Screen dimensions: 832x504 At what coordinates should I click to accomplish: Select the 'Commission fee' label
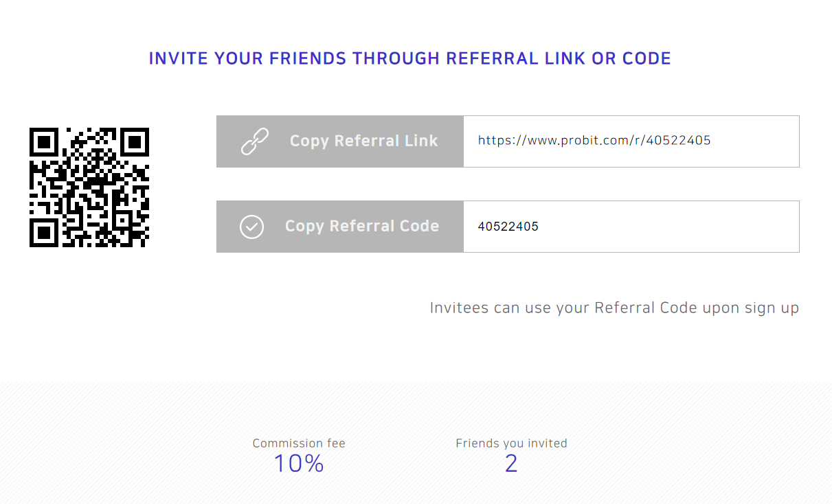point(299,444)
